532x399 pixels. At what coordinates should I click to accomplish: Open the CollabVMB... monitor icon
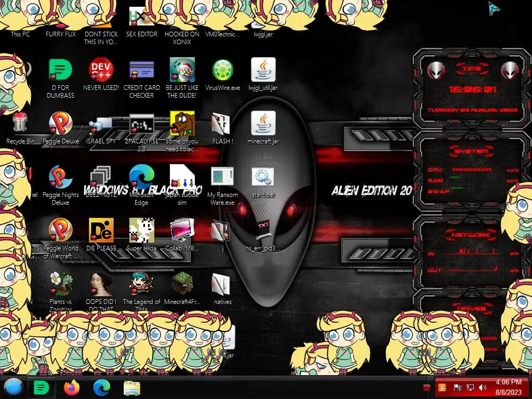pyautogui.click(x=182, y=230)
